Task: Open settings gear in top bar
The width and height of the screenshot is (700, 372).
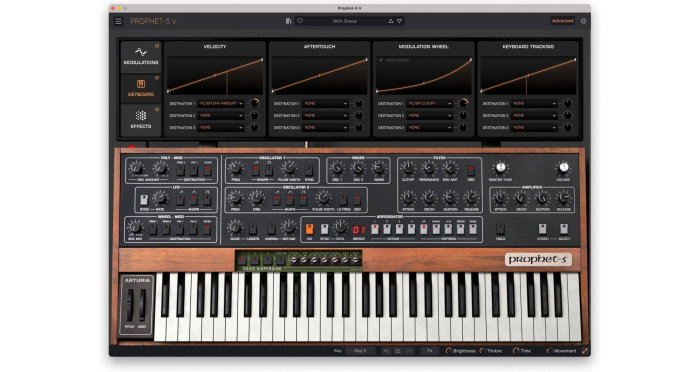Action: 583,21
